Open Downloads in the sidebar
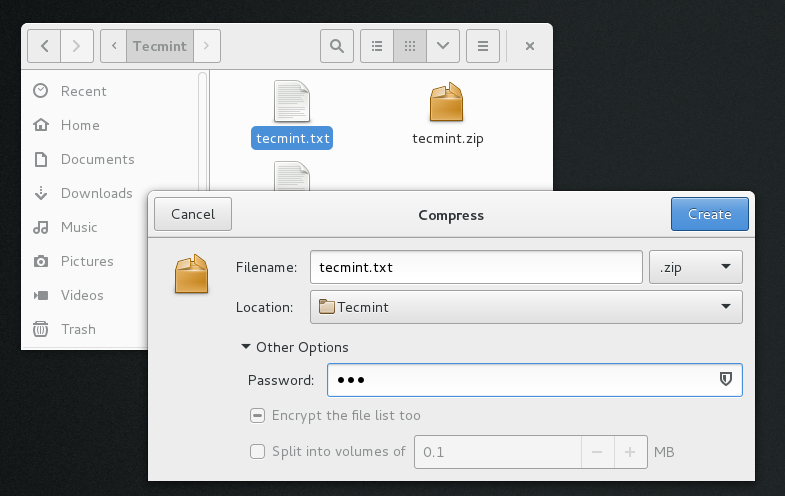 click(x=96, y=193)
